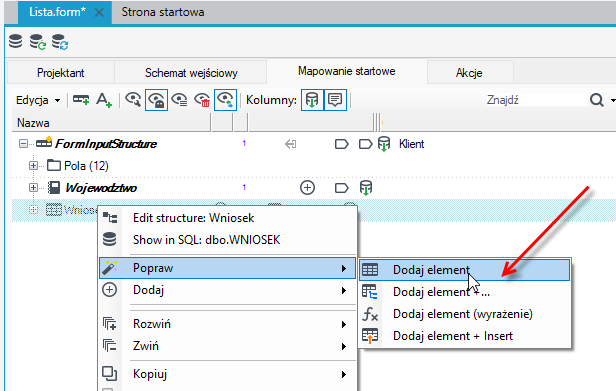Open the Edycja dropdown menu
This screenshot has height=391, width=616.
[x=38, y=100]
